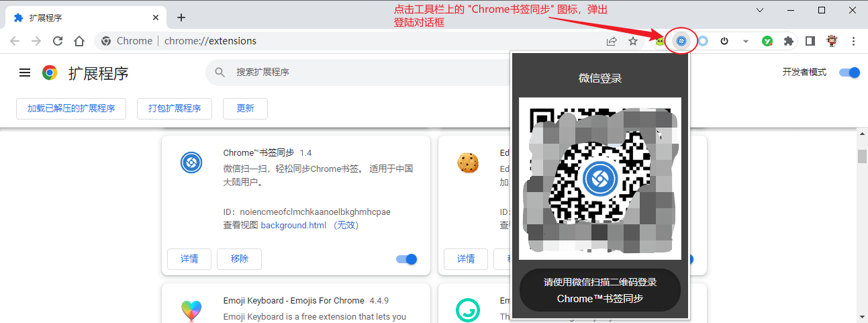Image resolution: width=868 pixels, height=323 pixels.
Task: Click the 请使用微信扫描二维码登录 text
Action: [600, 282]
